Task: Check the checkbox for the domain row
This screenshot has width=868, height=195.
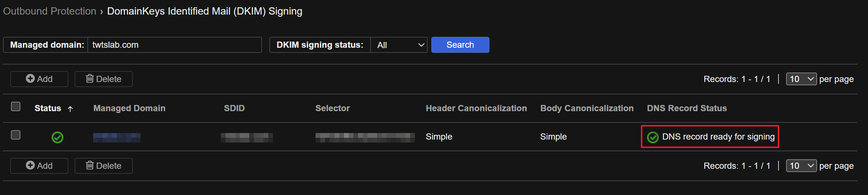Action: (x=16, y=135)
